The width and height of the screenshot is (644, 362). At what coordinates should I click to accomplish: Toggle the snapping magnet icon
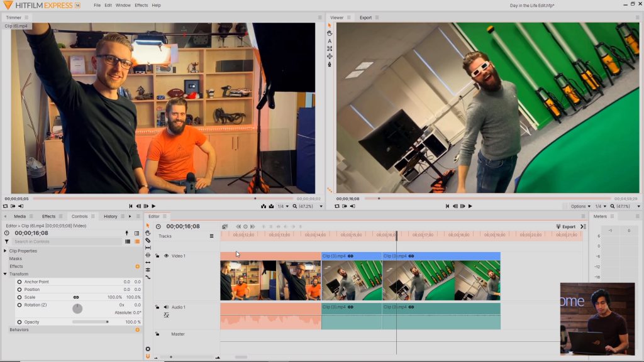148,356
